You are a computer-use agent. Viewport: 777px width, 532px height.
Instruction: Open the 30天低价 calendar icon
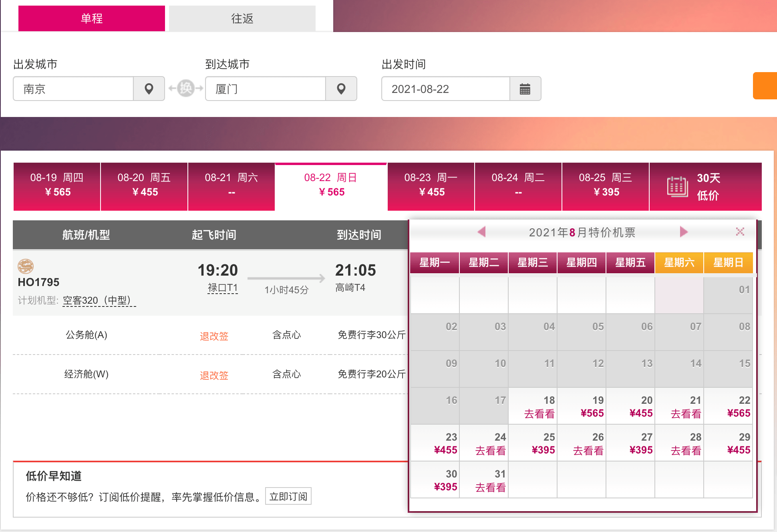[x=677, y=187]
